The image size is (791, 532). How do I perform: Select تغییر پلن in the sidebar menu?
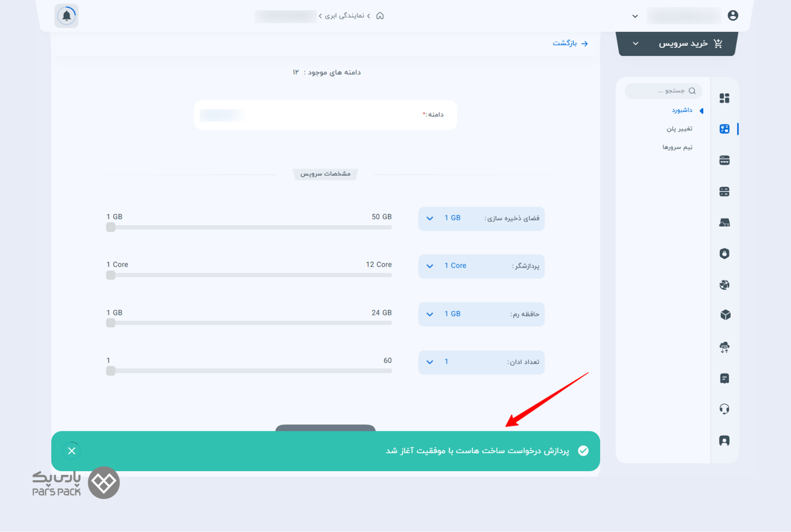[x=679, y=129]
